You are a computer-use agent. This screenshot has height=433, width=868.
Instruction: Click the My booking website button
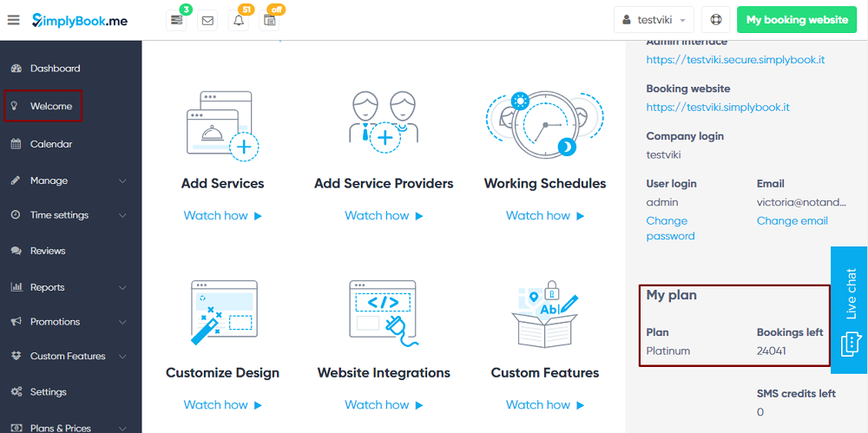(x=797, y=20)
